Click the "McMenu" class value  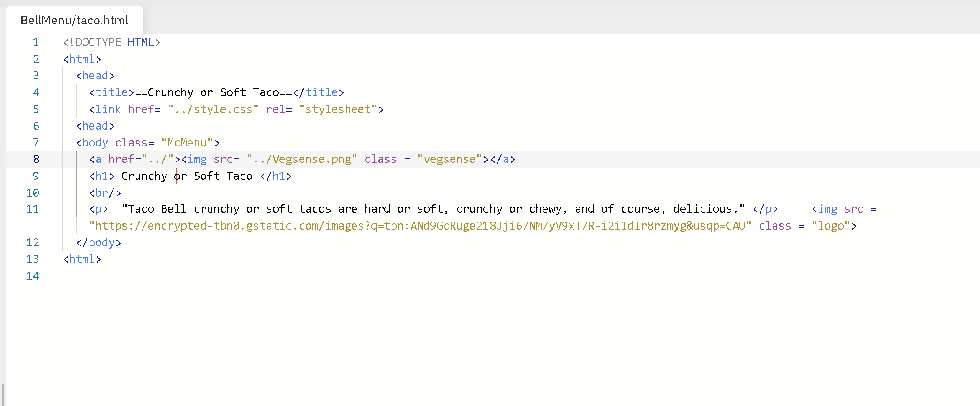187,143
